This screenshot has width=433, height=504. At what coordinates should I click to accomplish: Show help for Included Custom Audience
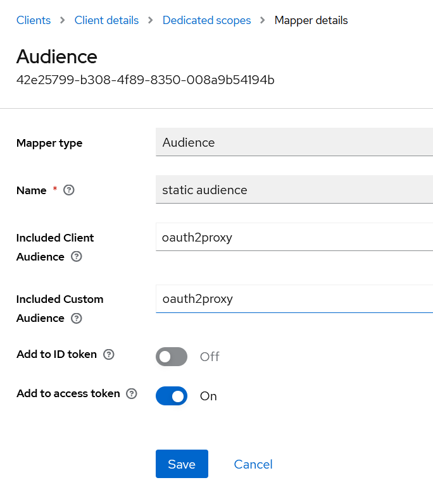pyautogui.click(x=77, y=318)
